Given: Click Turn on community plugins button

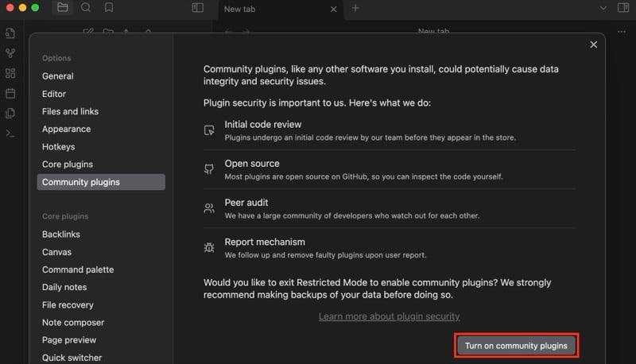Looking at the screenshot, I should (516, 346).
